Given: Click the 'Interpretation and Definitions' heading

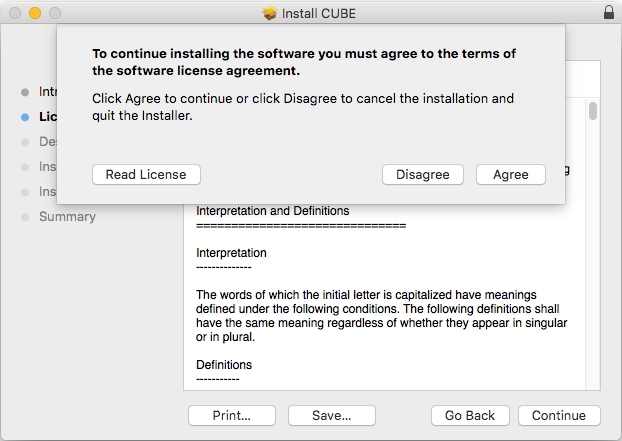Looking at the screenshot, I should tap(273, 211).
